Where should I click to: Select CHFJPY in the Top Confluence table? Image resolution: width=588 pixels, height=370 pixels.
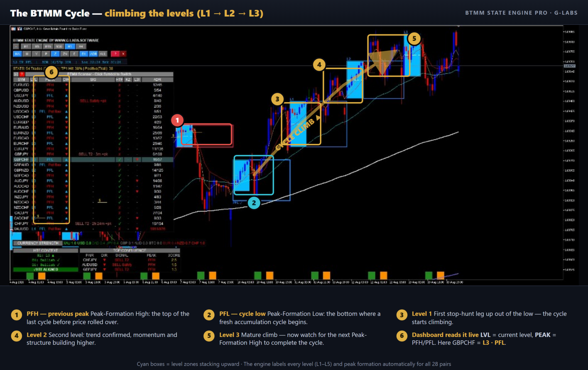[x=90, y=260]
